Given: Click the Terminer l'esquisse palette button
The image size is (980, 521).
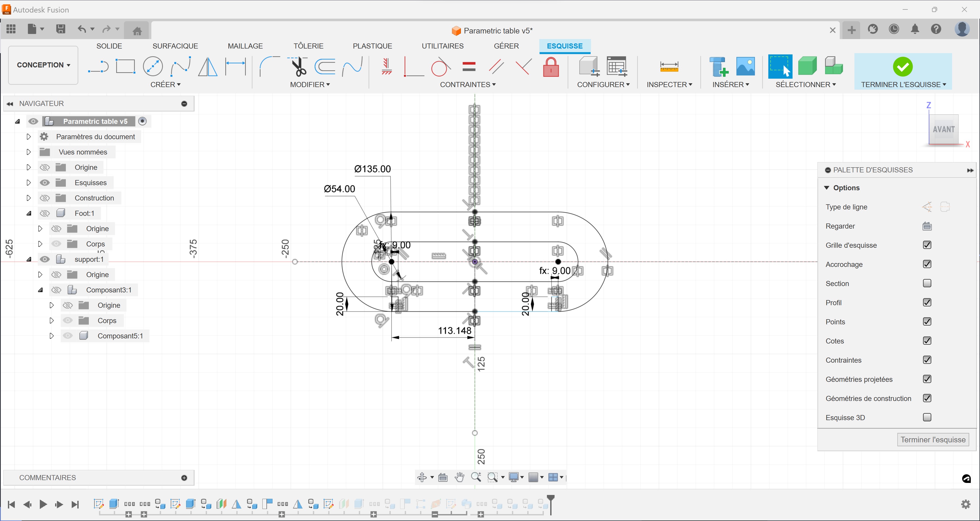Looking at the screenshot, I should click(x=933, y=440).
